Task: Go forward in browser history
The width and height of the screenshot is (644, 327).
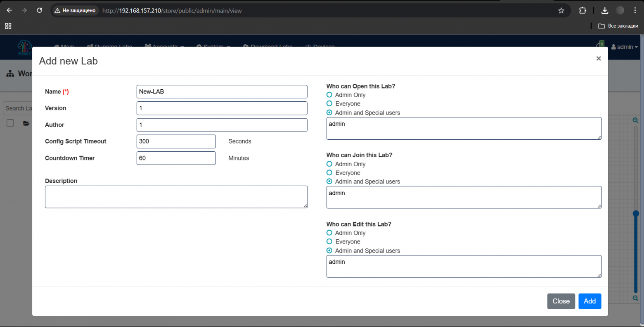Action: point(24,10)
